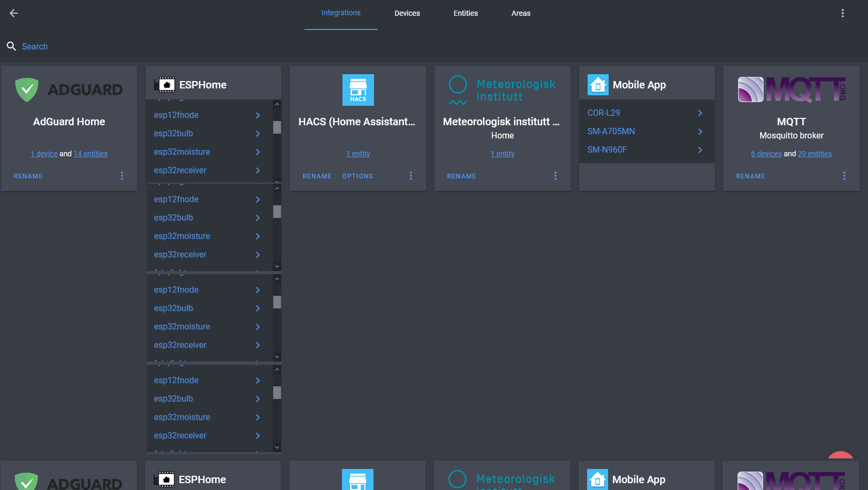868x490 pixels.
Task: Open the HACS card '1 entity' link
Action: (358, 154)
